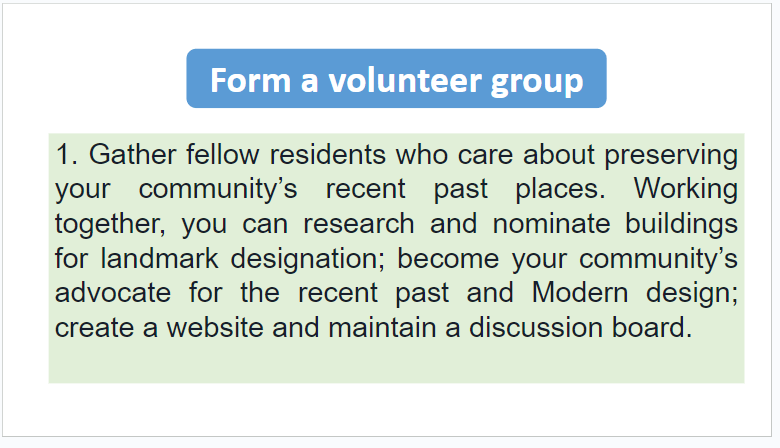Click the word 'buildings' in the paragraph

681,226
